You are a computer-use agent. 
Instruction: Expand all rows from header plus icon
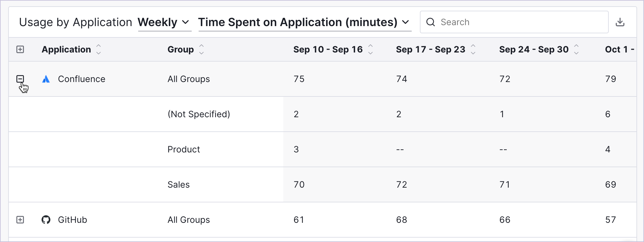[20, 49]
